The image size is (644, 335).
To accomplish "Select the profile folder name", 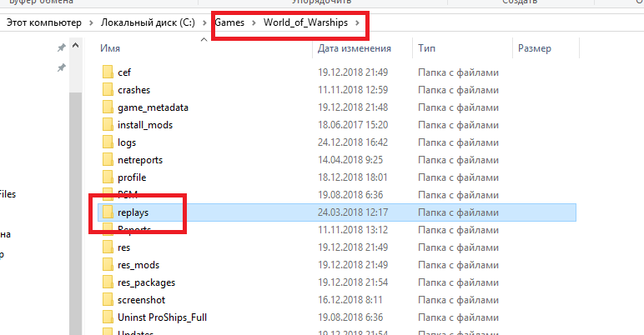I will click(132, 177).
